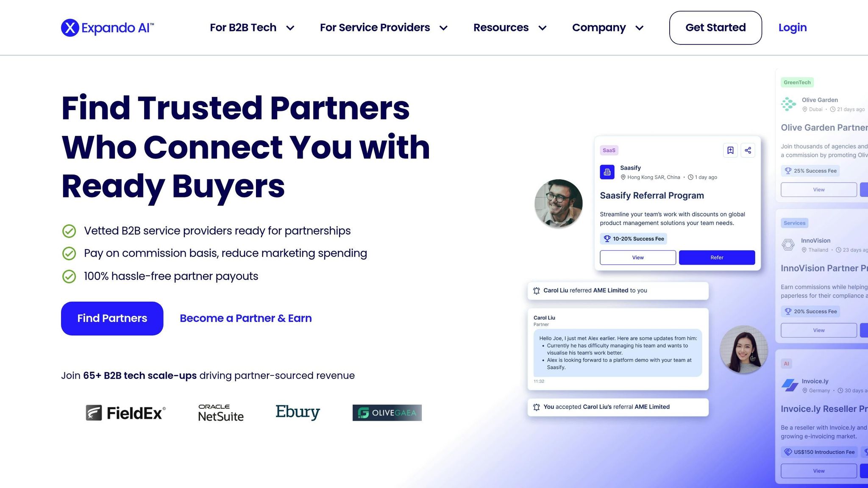Click the bell icon beside Carol Liu referred
868x488 pixels.
click(x=536, y=291)
